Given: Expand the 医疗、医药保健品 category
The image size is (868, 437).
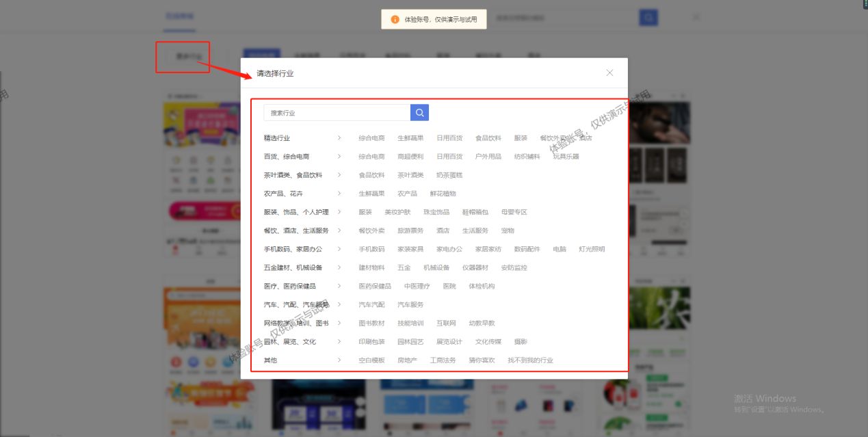Looking at the screenshot, I should tap(339, 286).
